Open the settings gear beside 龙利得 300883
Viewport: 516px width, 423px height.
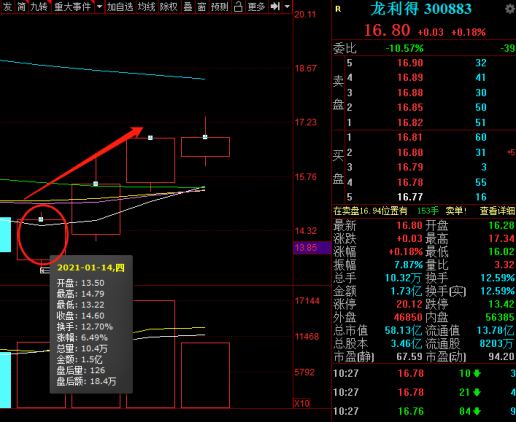coord(510,9)
